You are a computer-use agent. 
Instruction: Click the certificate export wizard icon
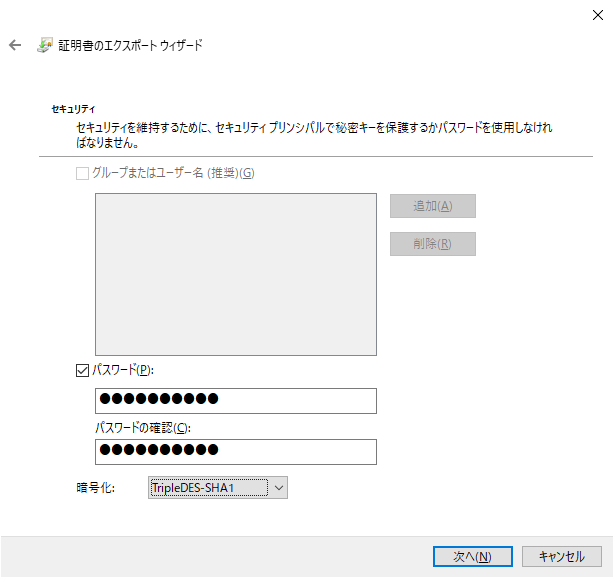point(45,45)
